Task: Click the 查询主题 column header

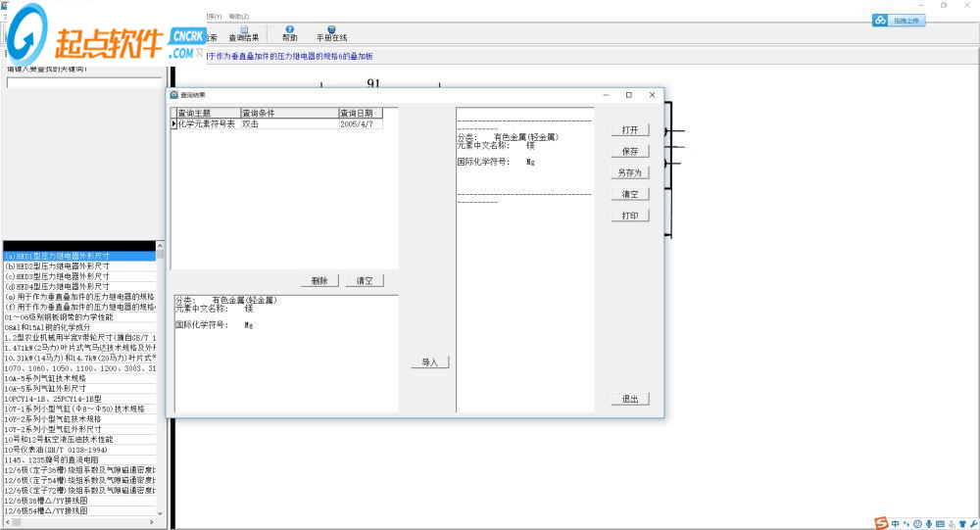Action: pyautogui.click(x=209, y=113)
